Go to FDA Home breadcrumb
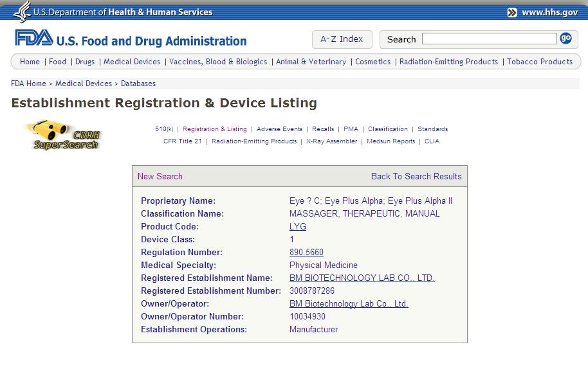Screen dimensions: 588x376 click(x=28, y=84)
